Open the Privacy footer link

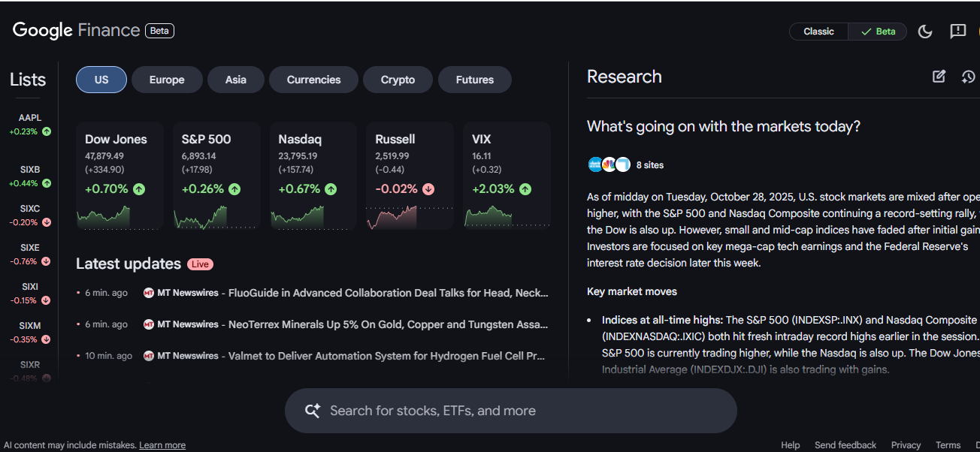coord(906,445)
